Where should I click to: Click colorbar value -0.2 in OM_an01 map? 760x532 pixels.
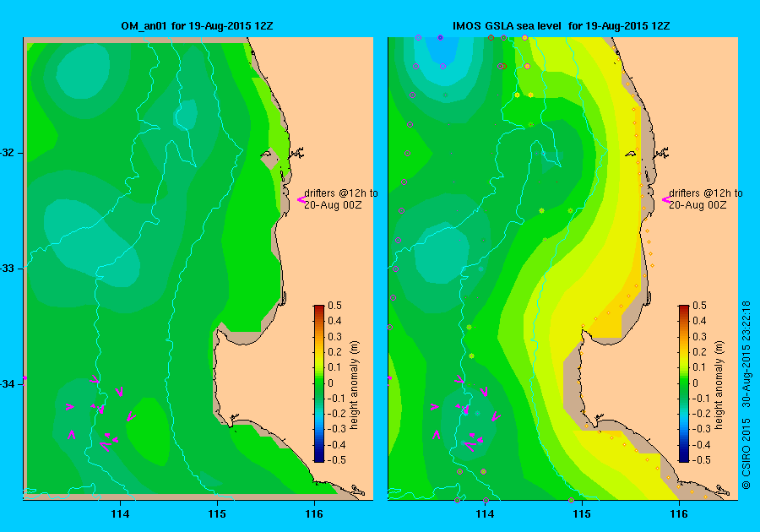[x=337, y=413]
